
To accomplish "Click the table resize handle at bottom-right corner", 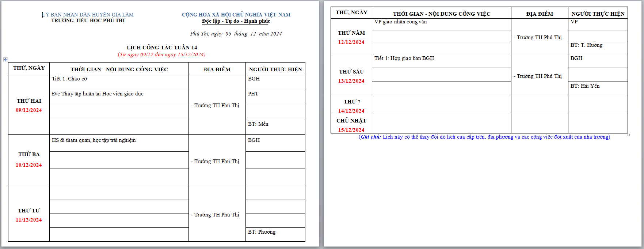I will (629, 135).
